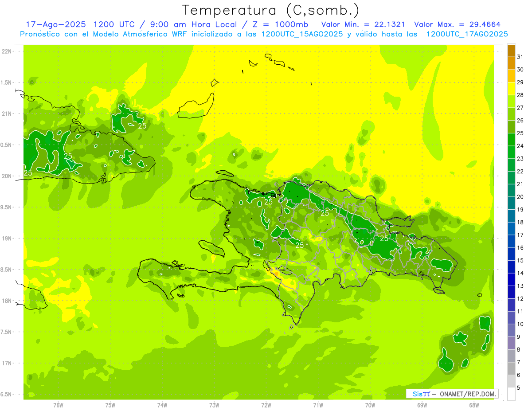The width and height of the screenshot is (532, 411).
Task: Click the "1200UTC_17AGO2025" valid-until time
Action: pyautogui.click(x=467, y=34)
